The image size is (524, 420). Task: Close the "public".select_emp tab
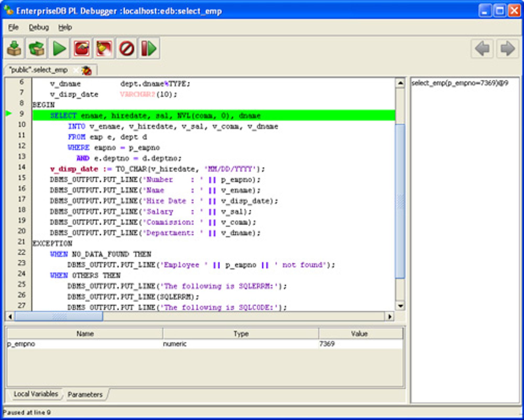(x=75, y=70)
